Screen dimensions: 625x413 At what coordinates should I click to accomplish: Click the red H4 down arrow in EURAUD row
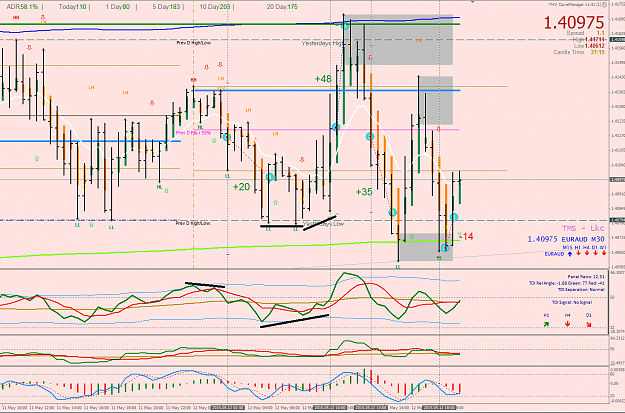[x=587, y=254]
